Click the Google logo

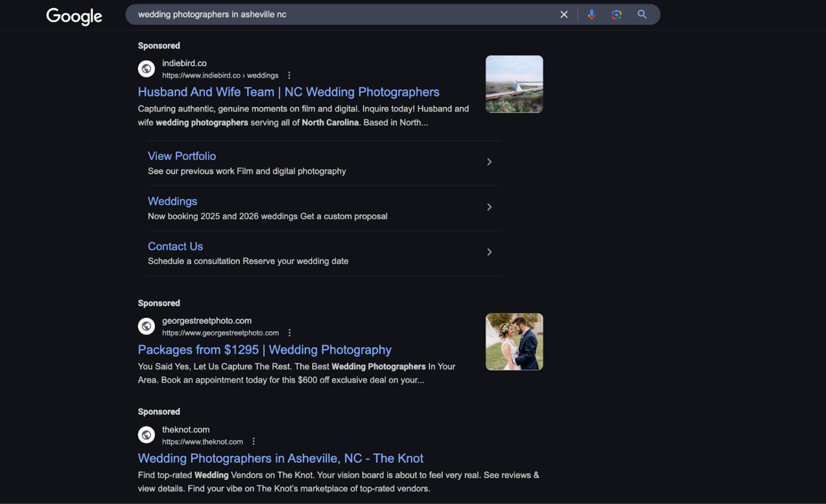74,16
